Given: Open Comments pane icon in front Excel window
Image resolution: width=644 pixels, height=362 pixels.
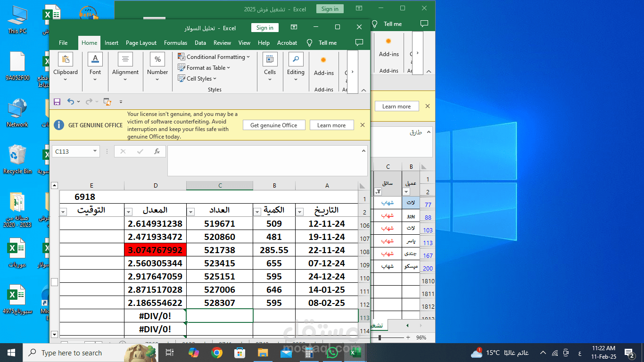Looking at the screenshot, I should (x=359, y=43).
